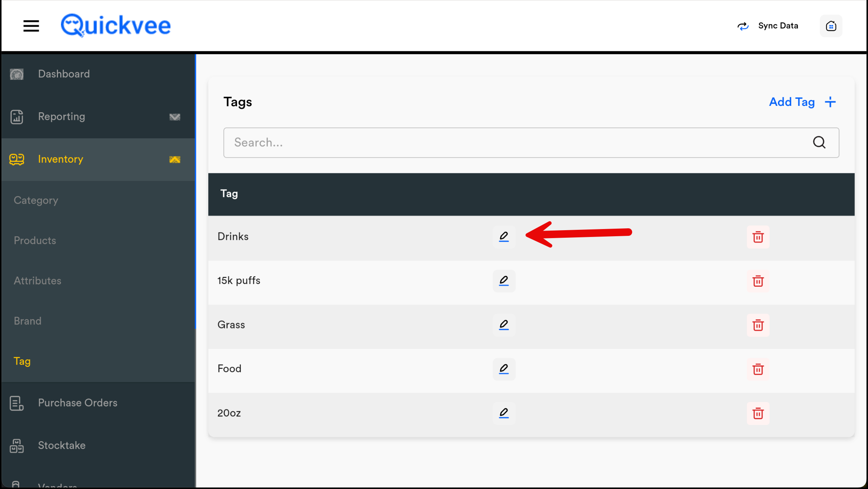Click trash icon for Food tag
Image resolution: width=868 pixels, height=489 pixels.
[758, 369]
